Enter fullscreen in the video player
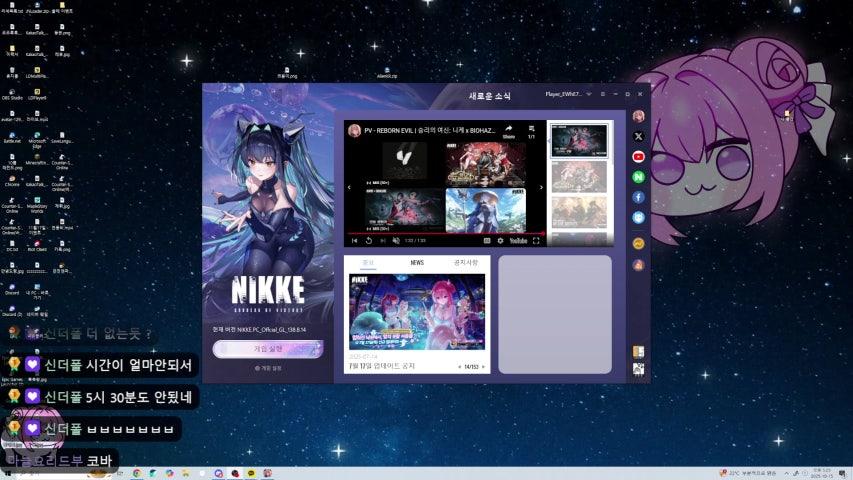Image resolution: width=853 pixels, height=480 pixels. click(x=536, y=241)
